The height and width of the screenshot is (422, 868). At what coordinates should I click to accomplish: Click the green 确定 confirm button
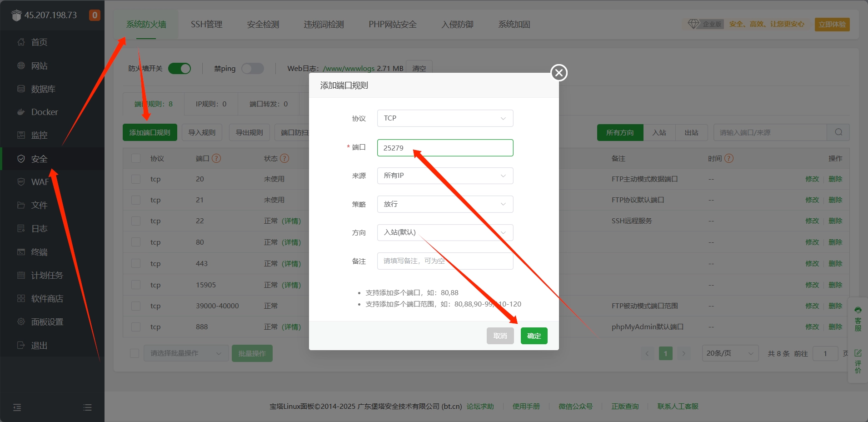click(x=534, y=336)
